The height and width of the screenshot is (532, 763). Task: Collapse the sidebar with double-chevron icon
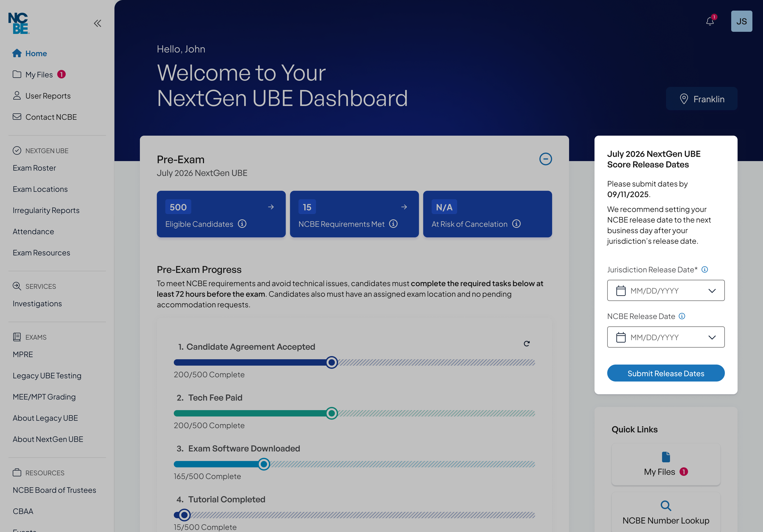click(97, 23)
